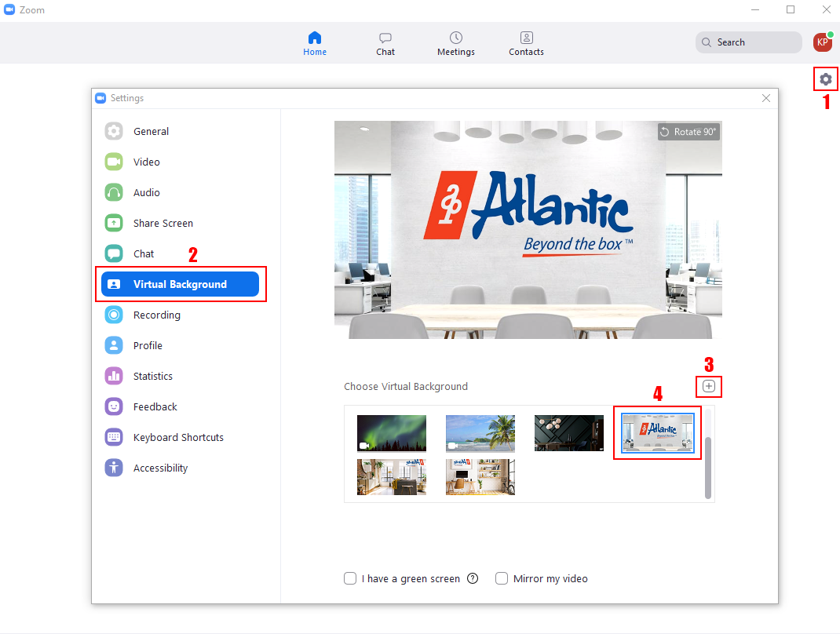Select the dark green room background

569,433
